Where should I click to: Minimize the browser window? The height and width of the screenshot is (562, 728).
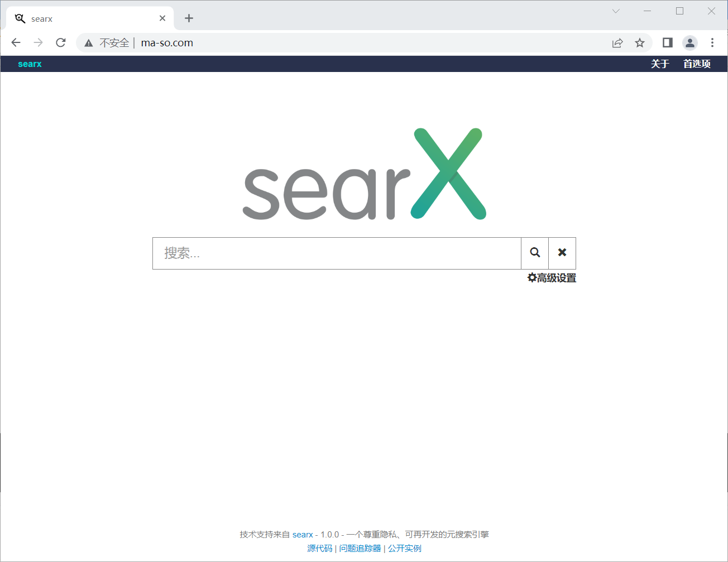point(648,11)
